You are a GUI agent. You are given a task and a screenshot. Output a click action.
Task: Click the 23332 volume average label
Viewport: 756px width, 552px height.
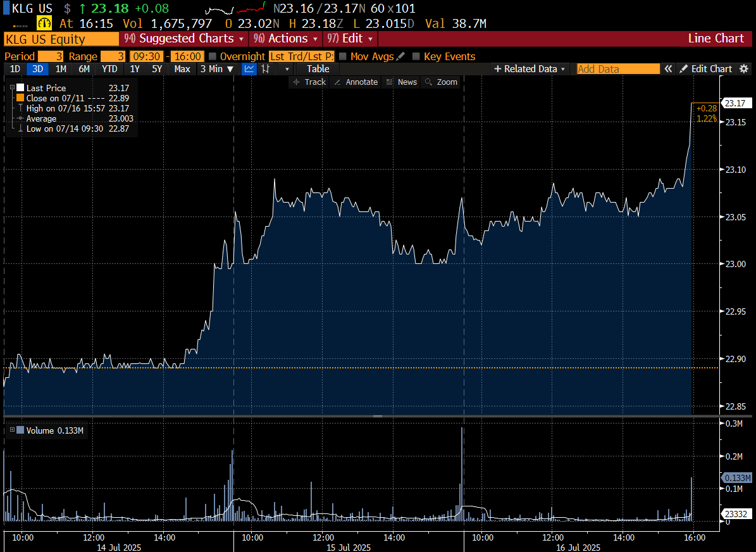tap(736, 515)
